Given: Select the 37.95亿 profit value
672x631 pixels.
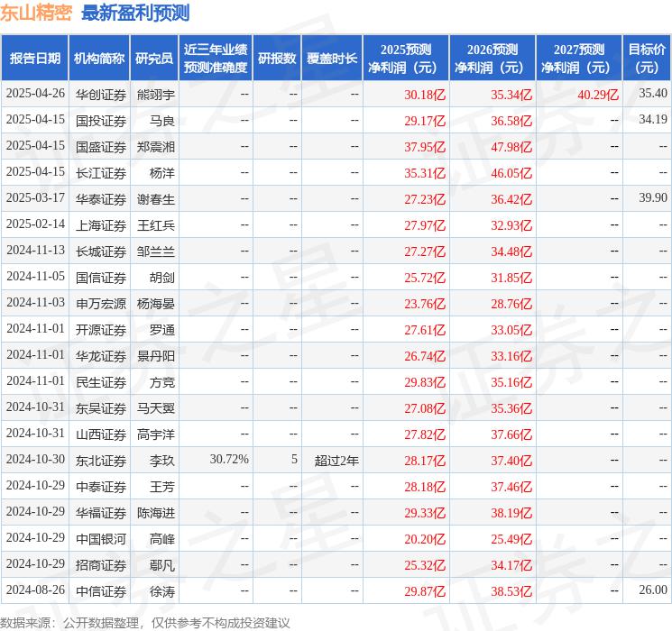Looking at the screenshot, I should pos(425,147).
